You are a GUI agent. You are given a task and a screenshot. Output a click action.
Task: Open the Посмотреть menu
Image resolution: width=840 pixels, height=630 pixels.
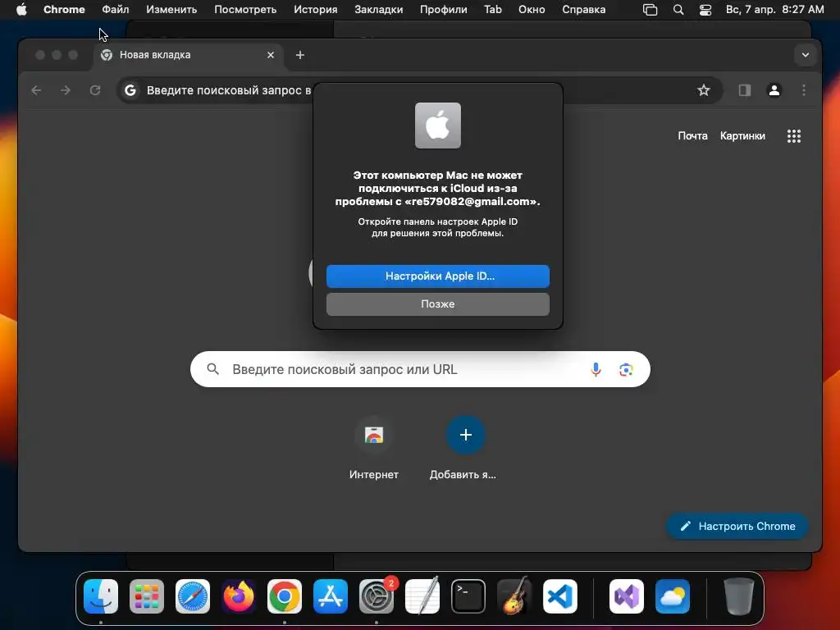[x=245, y=10]
